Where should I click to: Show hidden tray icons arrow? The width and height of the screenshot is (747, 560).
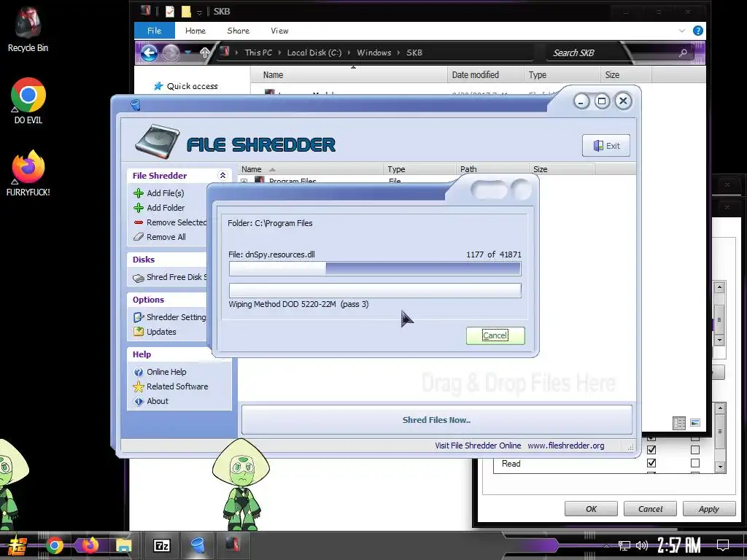click(x=606, y=545)
